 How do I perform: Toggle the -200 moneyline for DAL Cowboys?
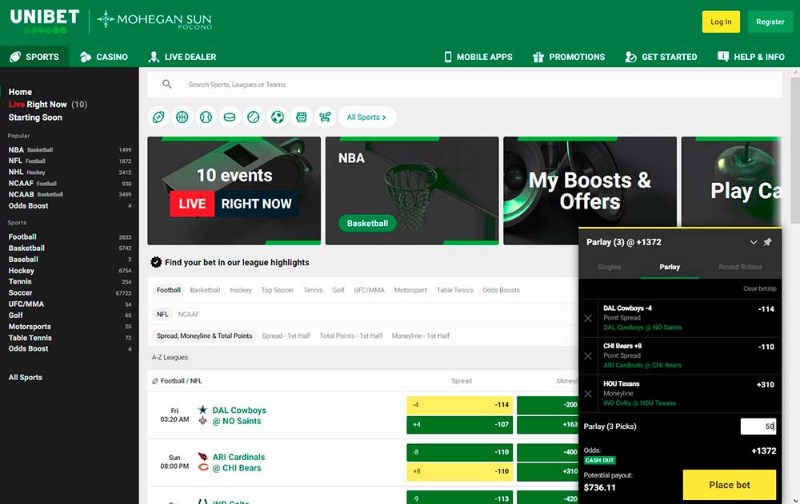[x=547, y=405]
